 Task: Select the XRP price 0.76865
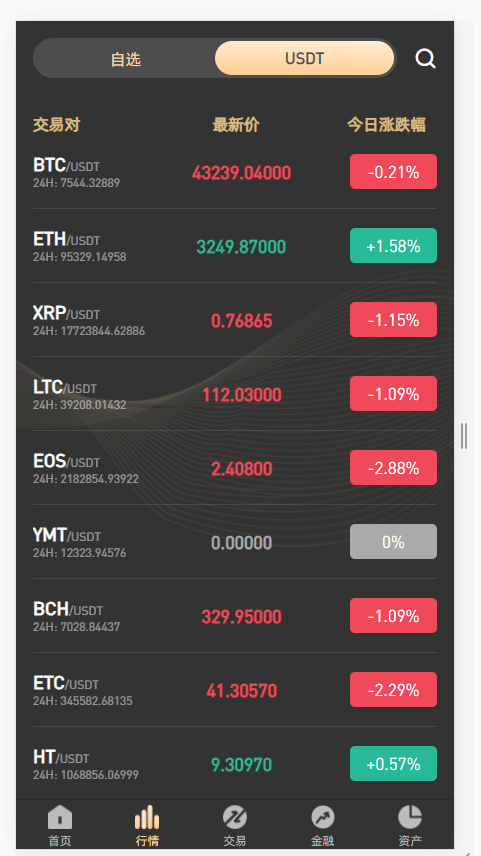pyautogui.click(x=241, y=320)
